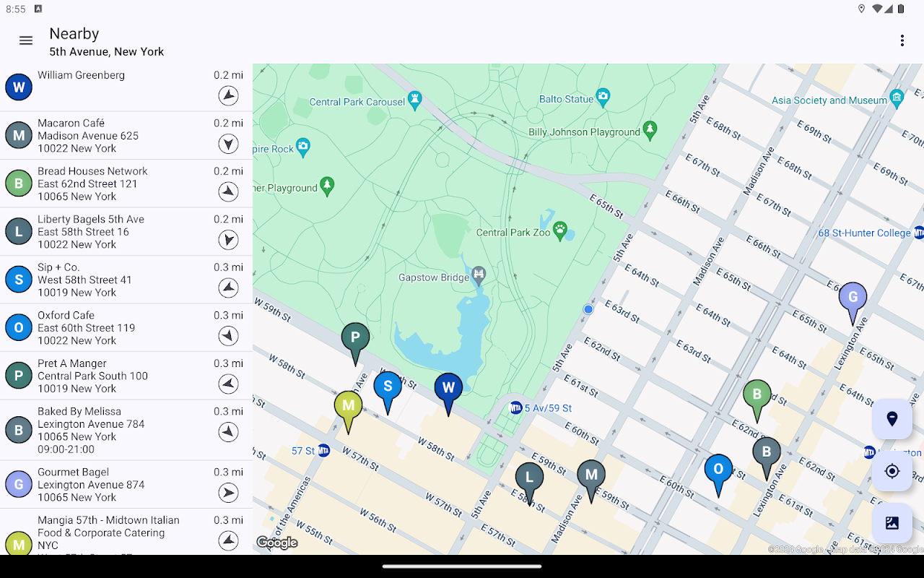
Task: Tap the Asia Society and Museum marker
Action: 897,97
